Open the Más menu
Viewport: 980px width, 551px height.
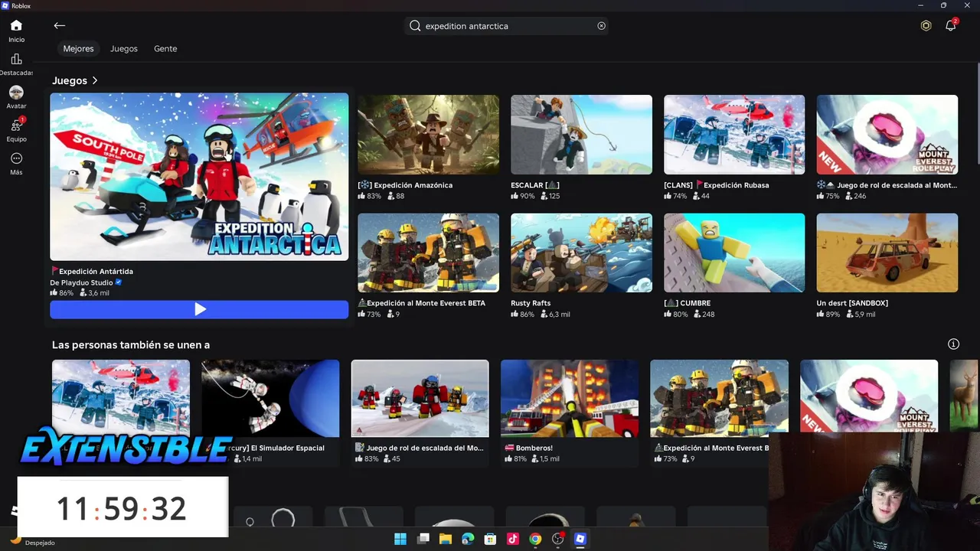(x=16, y=163)
